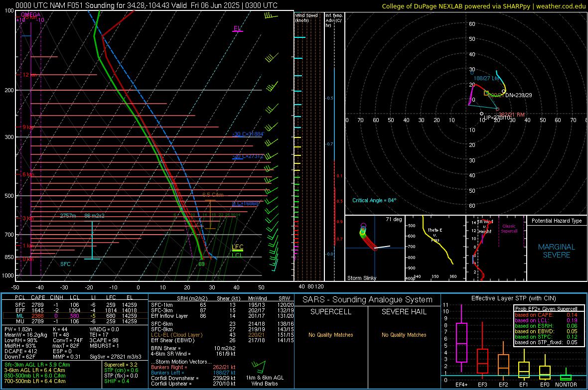The image size is (588, 390).
Task: Click the Potential Hazard Type header
Action: click(x=557, y=221)
